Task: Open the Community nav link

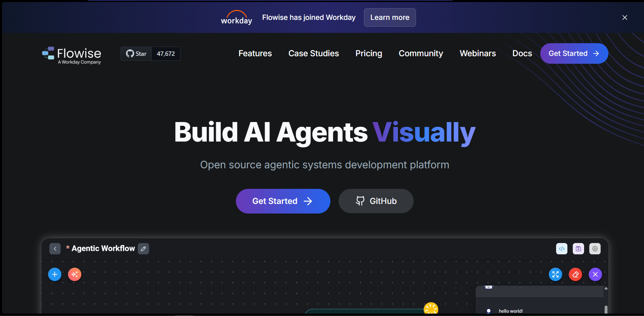Action: click(x=421, y=53)
